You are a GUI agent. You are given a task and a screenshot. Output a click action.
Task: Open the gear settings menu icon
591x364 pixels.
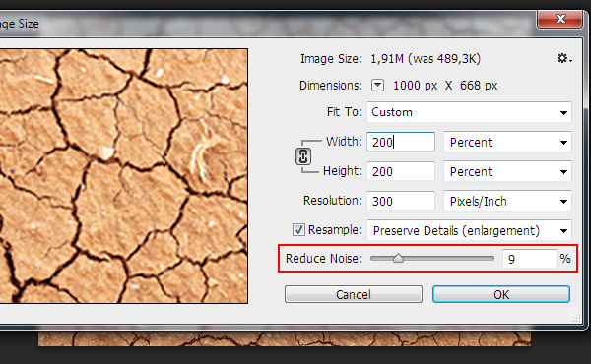pyautogui.click(x=564, y=58)
